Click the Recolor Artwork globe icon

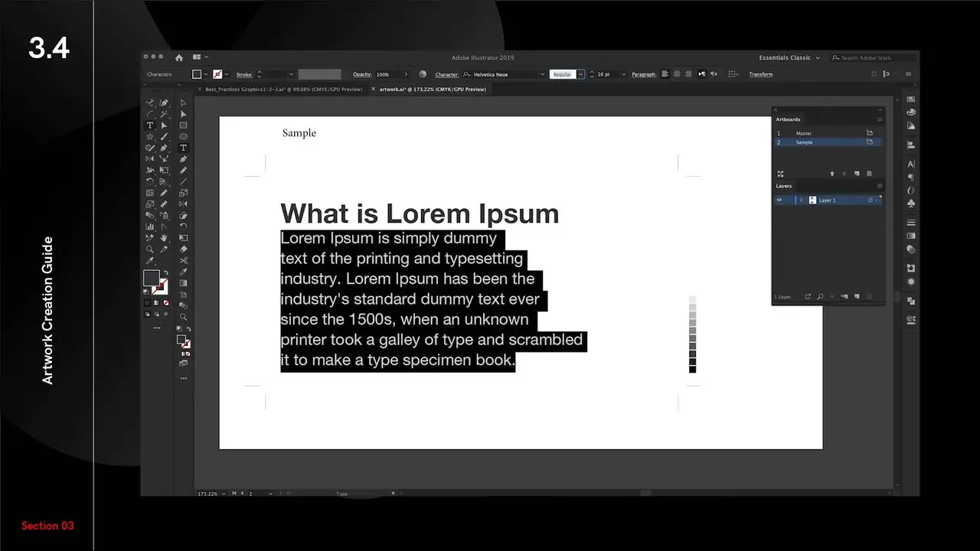pos(423,74)
